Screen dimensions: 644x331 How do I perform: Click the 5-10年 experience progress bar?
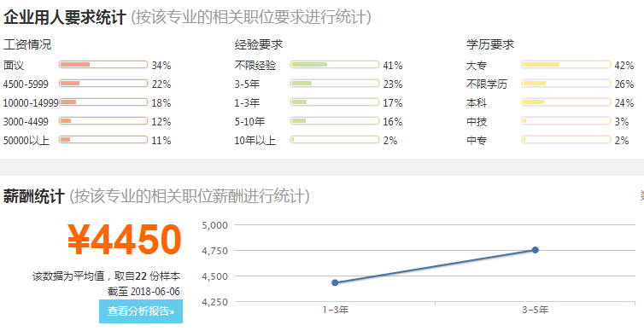point(335,121)
